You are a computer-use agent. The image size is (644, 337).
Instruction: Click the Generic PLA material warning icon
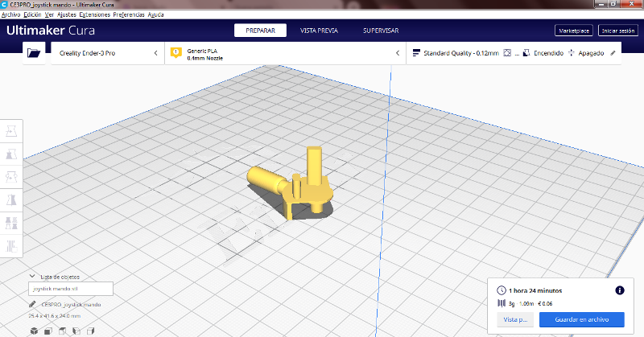[x=176, y=53]
